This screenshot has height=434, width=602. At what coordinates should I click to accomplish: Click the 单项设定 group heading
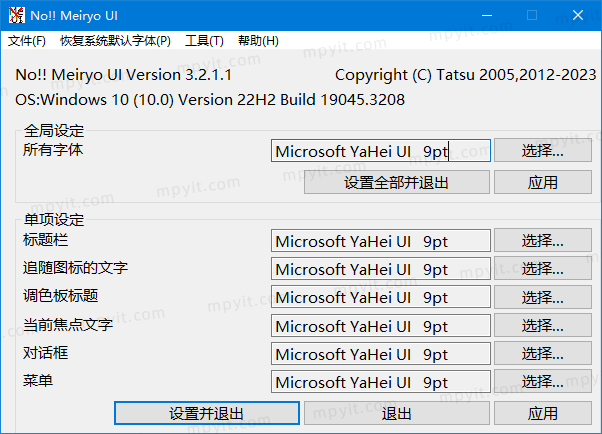[54, 220]
